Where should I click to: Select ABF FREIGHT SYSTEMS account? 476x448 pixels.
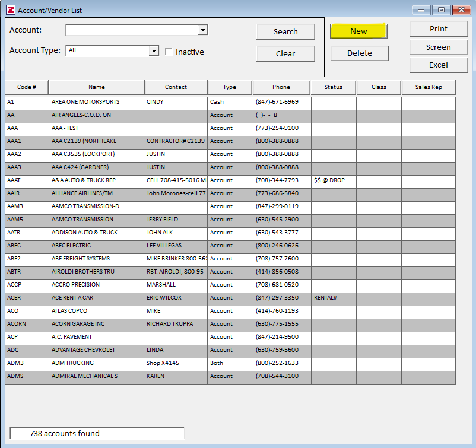(230, 260)
